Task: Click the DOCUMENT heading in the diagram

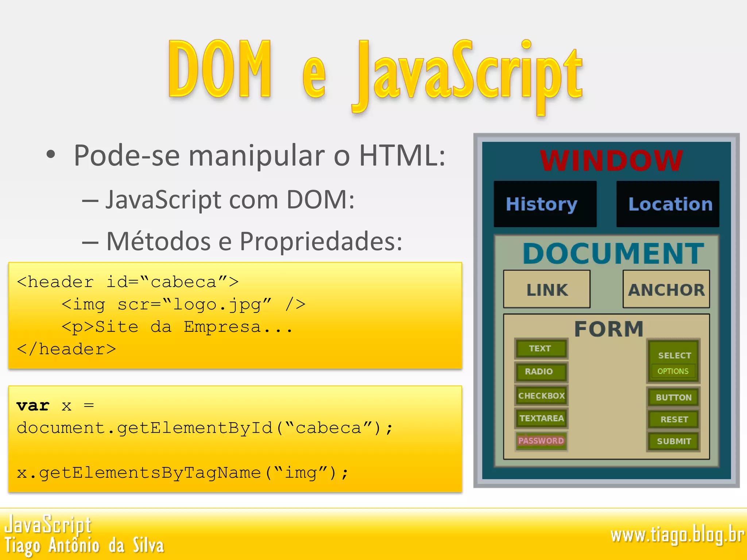Action: tap(613, 253)
